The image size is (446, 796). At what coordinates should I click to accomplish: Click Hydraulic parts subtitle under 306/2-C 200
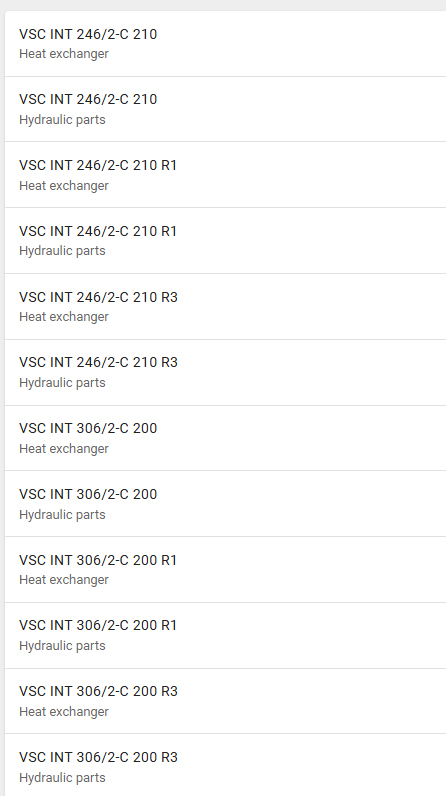(x=62, y=514)
